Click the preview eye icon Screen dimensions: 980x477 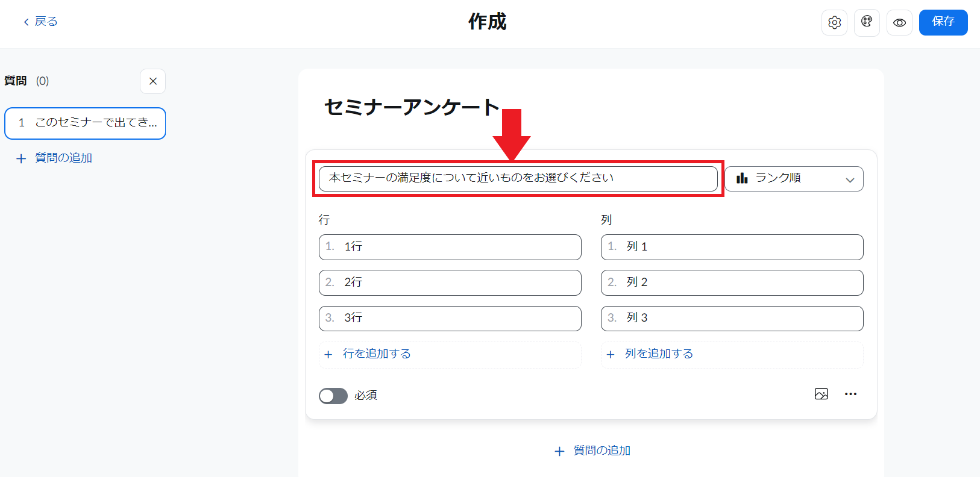899,23
